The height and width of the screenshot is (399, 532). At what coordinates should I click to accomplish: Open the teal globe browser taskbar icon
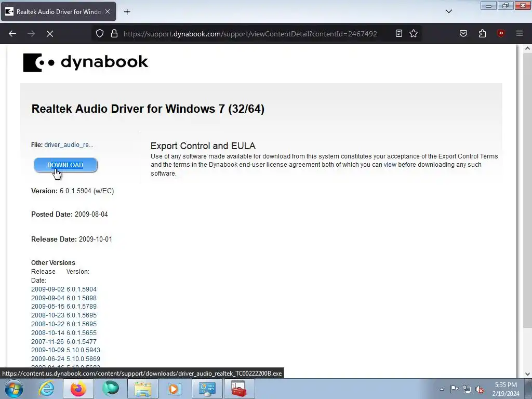[x=111, y=389]
